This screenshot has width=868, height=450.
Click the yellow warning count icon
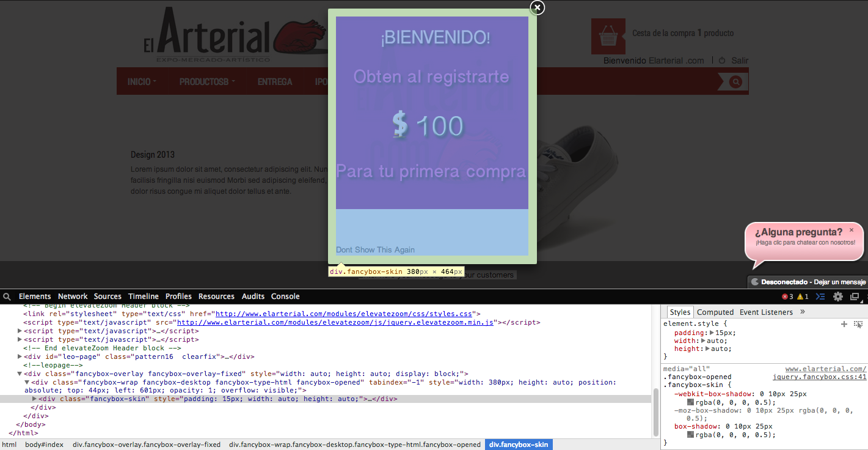[800, 297]
